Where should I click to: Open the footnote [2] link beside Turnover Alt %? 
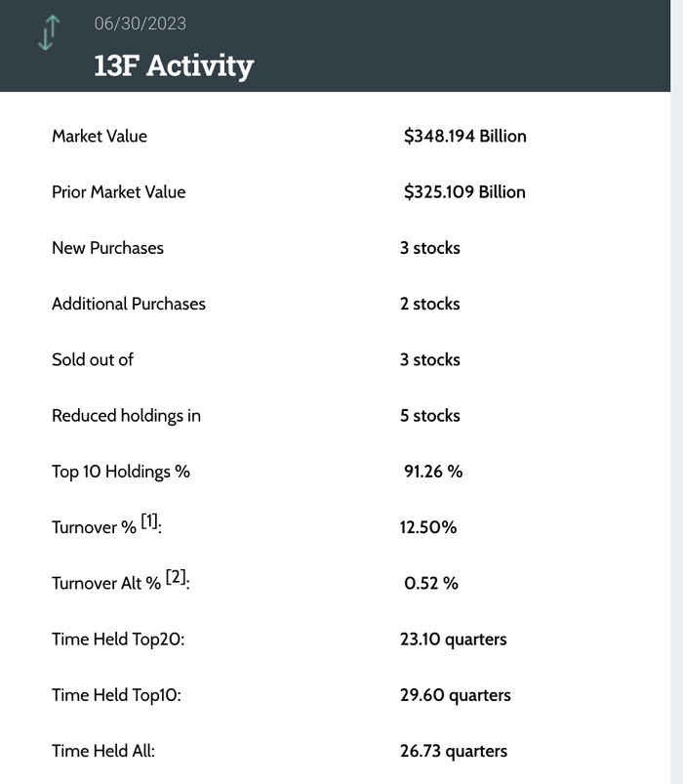176,578
